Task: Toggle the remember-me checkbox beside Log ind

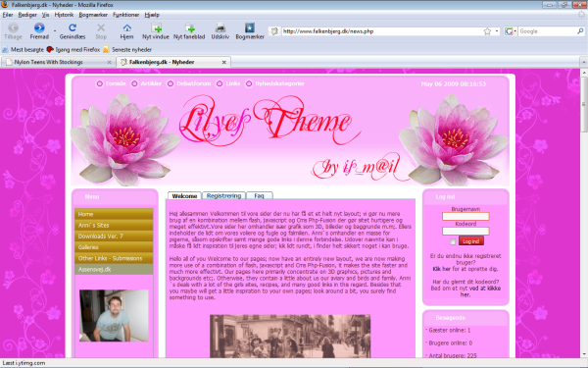Action: (453, 241)
